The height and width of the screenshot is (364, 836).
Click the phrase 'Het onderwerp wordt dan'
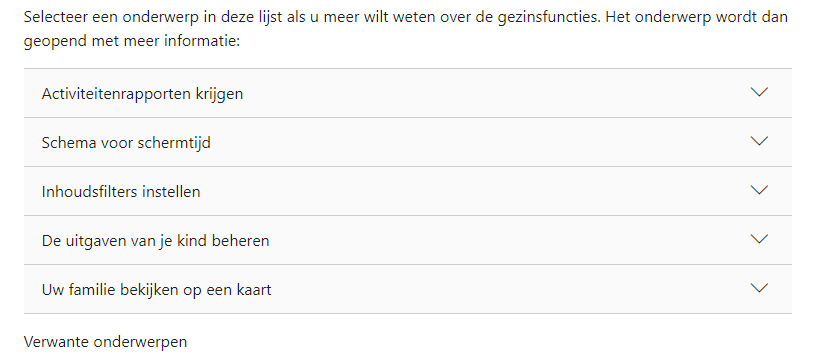(x=692, y=17)
